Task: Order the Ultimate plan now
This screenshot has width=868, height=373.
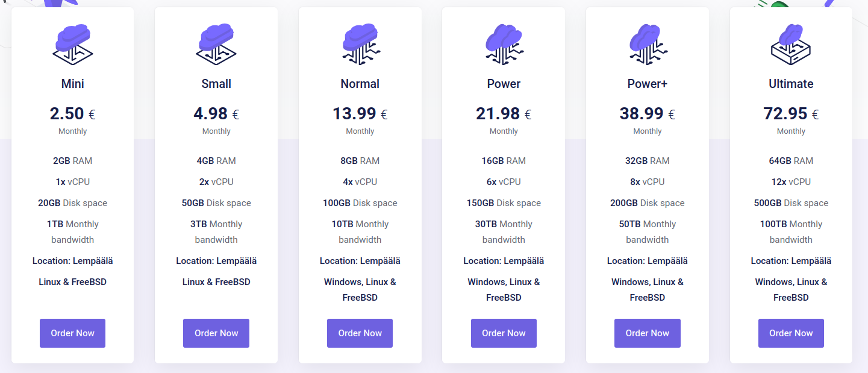Action: 791,333
